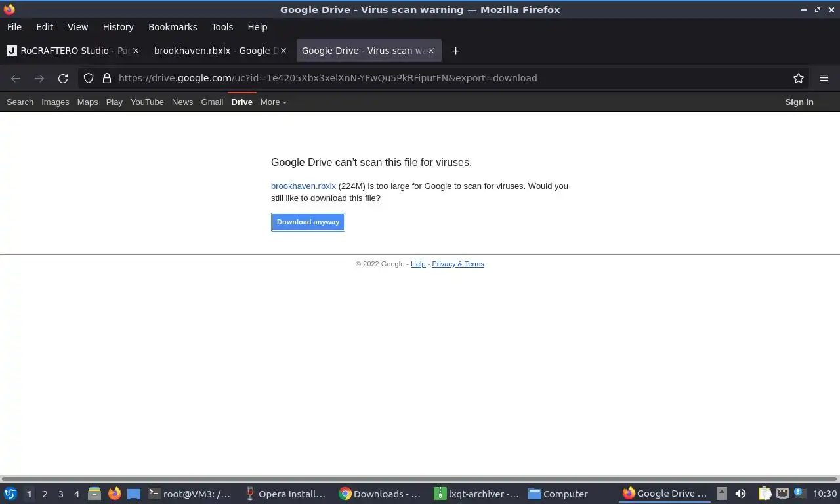This screenshot has width=840, height=504.
Task: Open the Help link in the footer
Action: pos(418,264)
